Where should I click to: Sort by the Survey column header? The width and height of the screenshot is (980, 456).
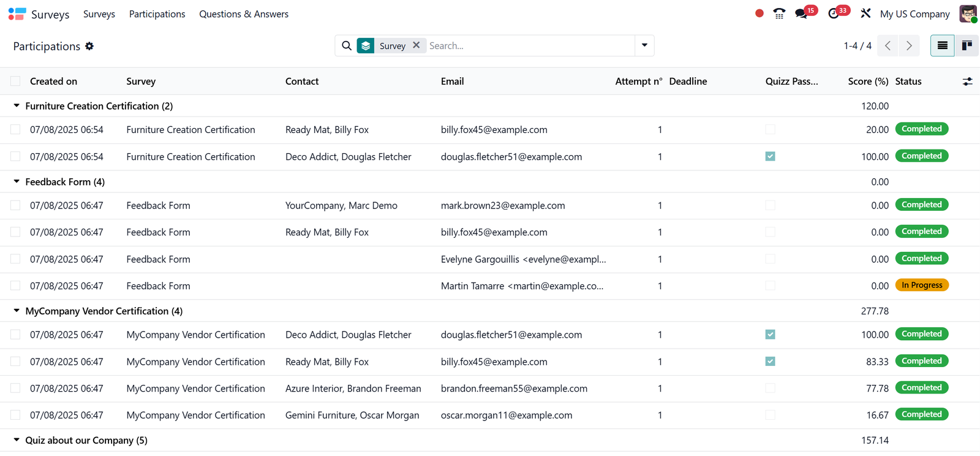point(141,81)
